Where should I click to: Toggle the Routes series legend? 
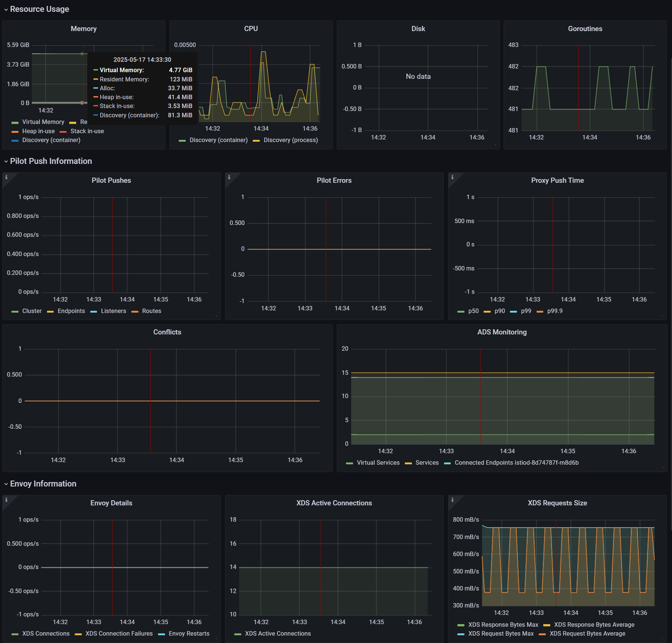pyautogui.click(x=152, y=311)
